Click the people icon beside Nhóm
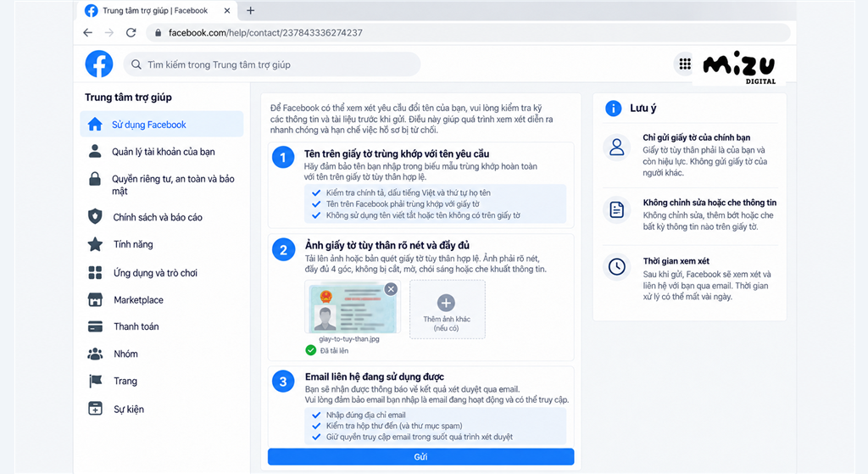868x474 pixels. click(95, 354)
